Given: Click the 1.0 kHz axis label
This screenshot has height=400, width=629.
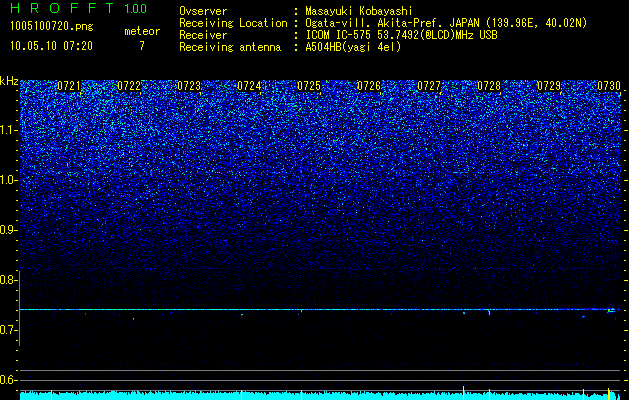Looking at the screenshot, I should pyautogui.click(x=9, y=180).
